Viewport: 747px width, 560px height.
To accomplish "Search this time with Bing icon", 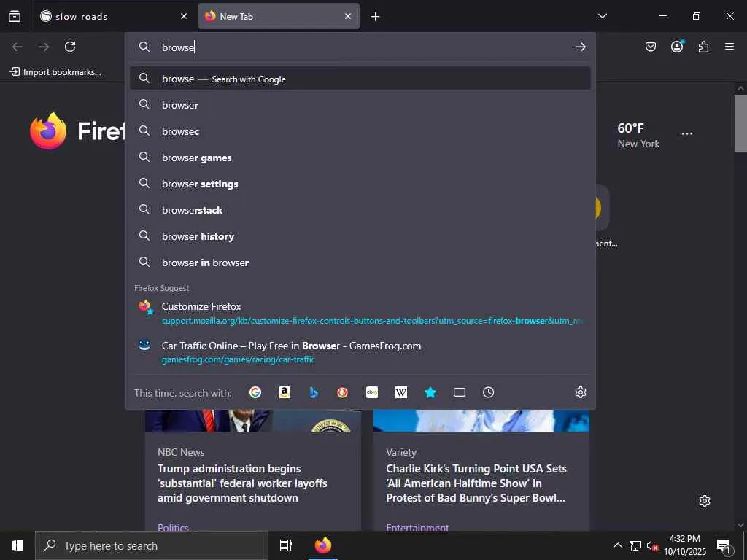I will tap(314, 392).
